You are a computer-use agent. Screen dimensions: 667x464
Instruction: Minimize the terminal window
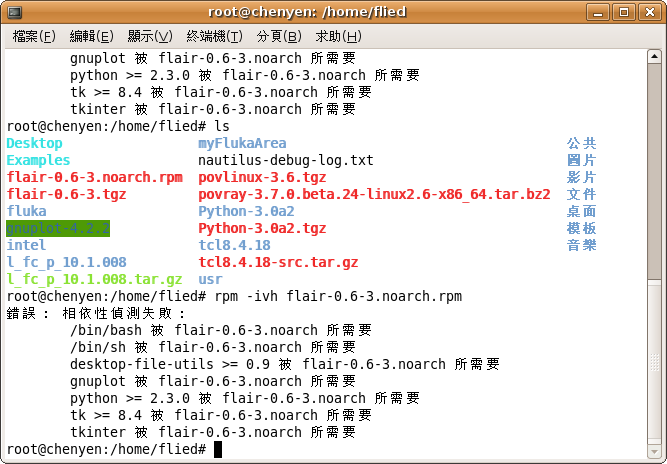598,12
